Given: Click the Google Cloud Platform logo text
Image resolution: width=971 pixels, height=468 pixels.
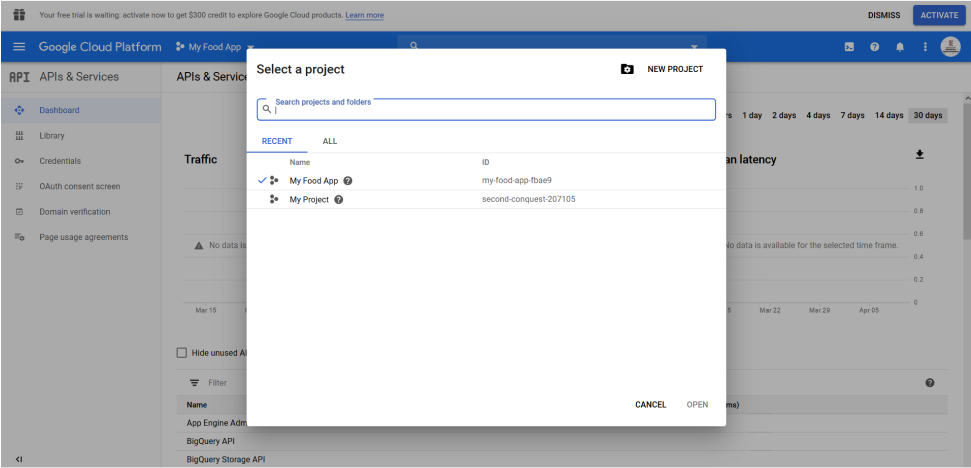Looking at the screenshot, I should pyautogui.click(x=100, y=47).
